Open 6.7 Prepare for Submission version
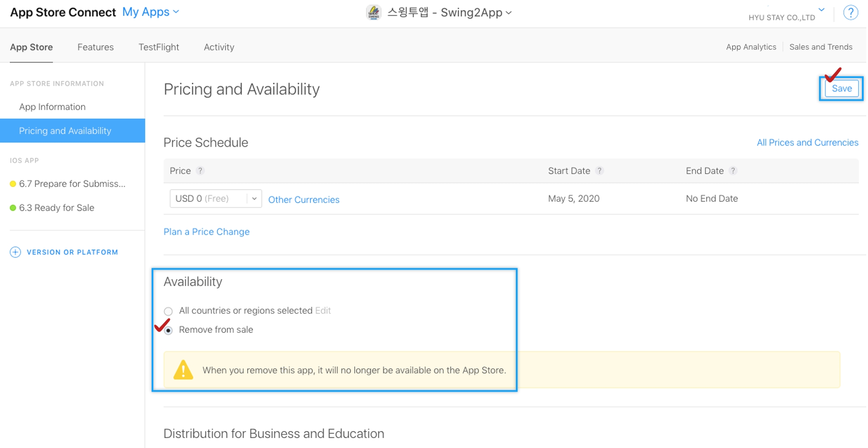The image size is (868, 448). (72, 184)
